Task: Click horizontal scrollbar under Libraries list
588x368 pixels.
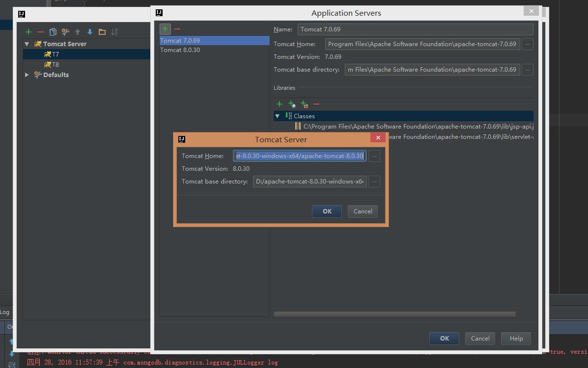Action: click(395, 314)
